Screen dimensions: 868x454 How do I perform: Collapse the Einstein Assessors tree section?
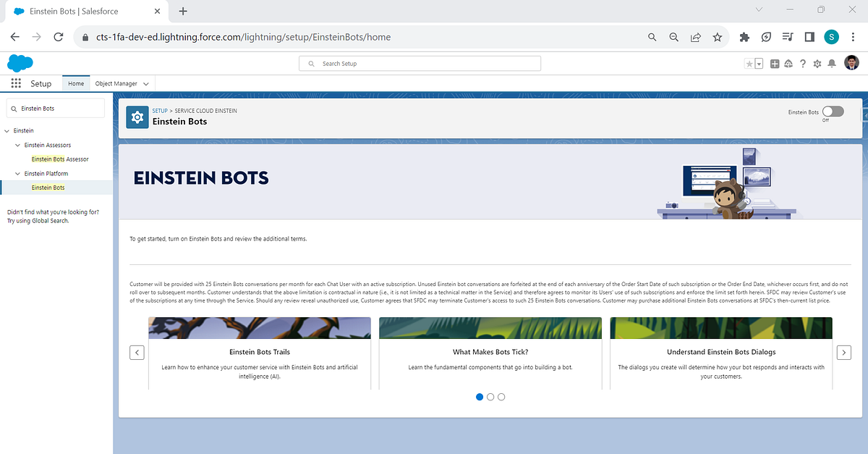[17, 145]
